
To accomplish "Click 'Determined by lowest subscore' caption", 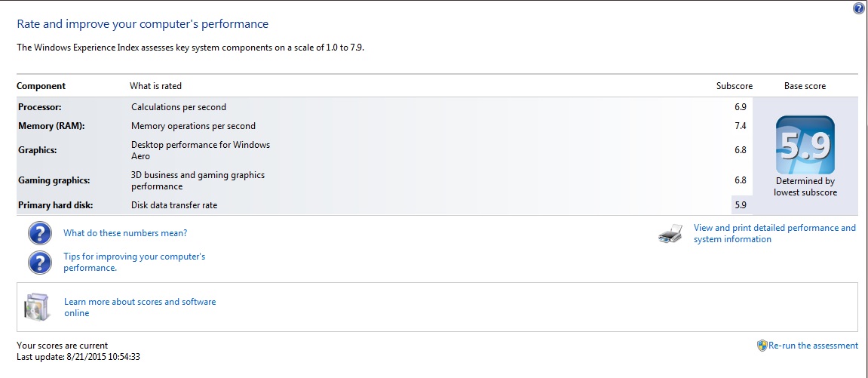I will (x=805, y=186).
